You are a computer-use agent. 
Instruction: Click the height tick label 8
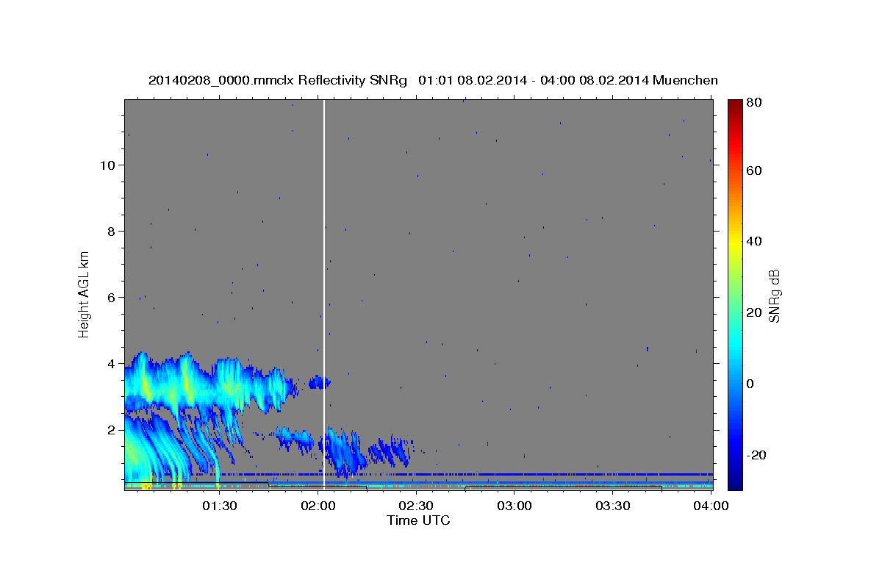(x=111, y=231)
